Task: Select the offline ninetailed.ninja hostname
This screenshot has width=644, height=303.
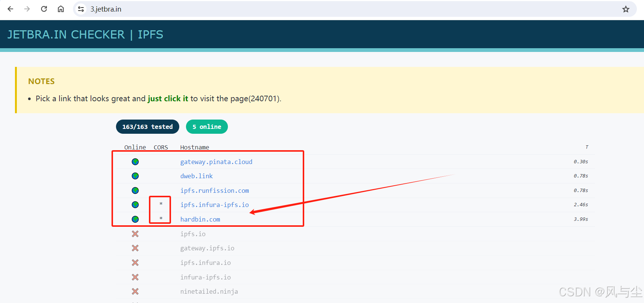Action: [x=209, y=291]
